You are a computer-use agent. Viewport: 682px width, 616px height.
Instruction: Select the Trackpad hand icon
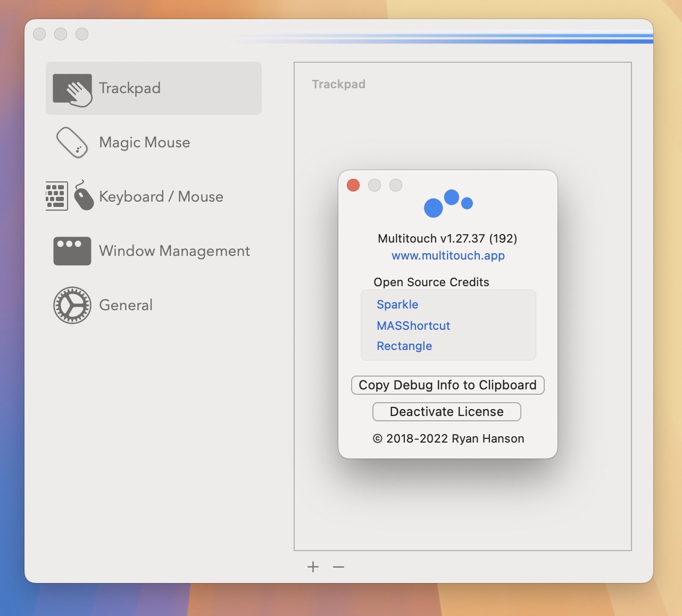[72, 90]
